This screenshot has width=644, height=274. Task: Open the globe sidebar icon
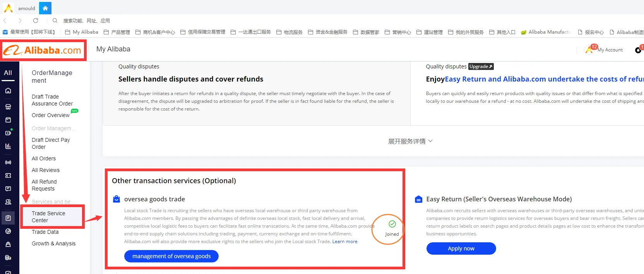pyautogui.click(x=8, y=231)
